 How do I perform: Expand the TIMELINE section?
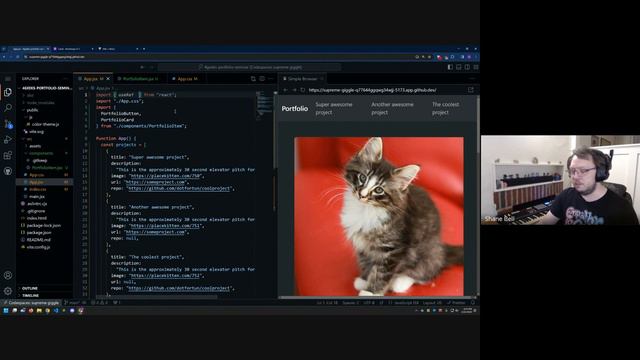30,296
